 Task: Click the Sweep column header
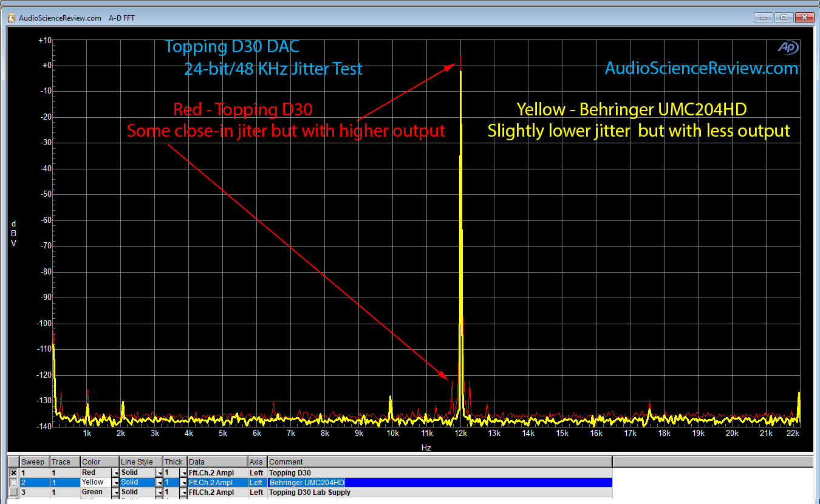point(34,462)
